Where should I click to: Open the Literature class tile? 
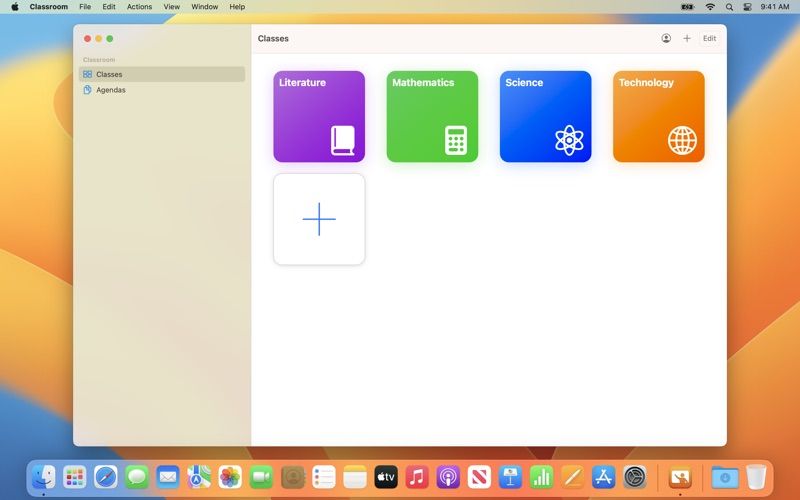coord(319,116)
